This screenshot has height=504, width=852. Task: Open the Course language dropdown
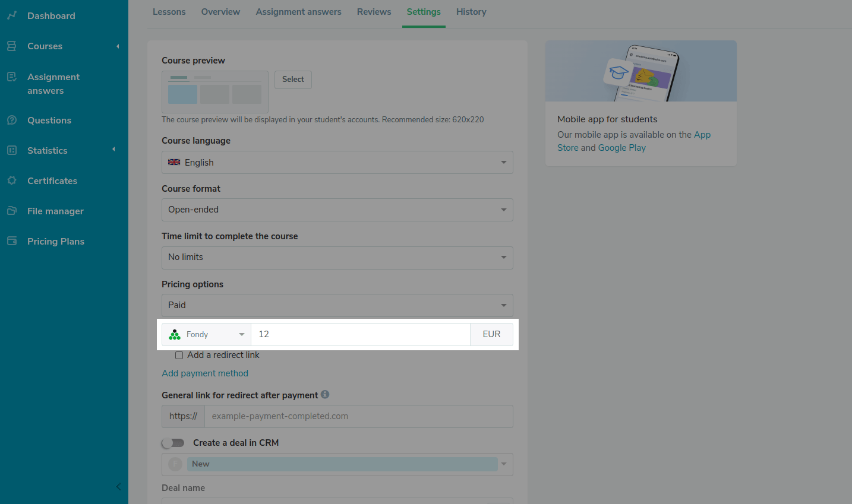pos(337,162)
